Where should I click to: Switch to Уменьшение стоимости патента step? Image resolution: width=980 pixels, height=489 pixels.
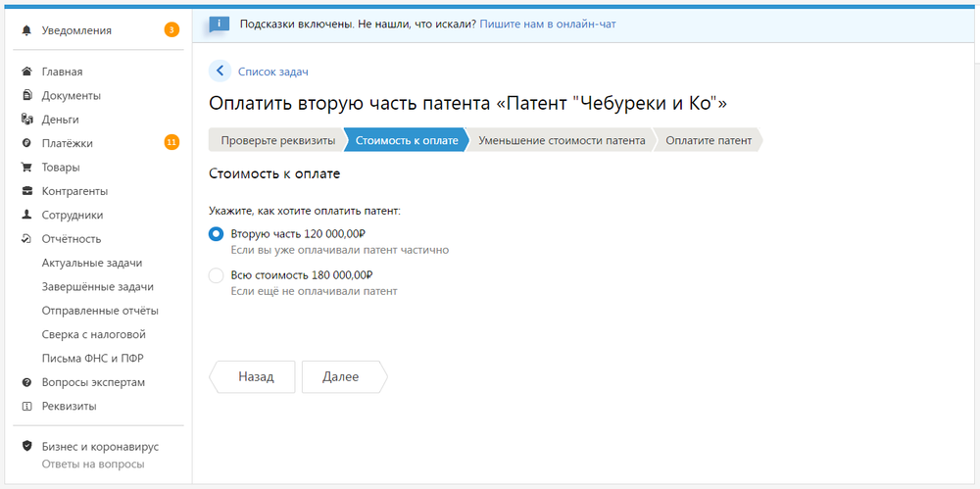pos(562,141)
